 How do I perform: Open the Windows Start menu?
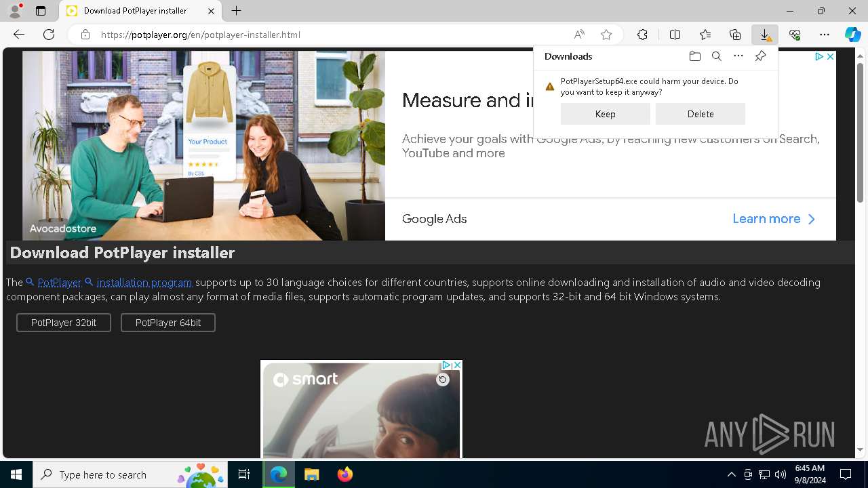pos(16,474)
